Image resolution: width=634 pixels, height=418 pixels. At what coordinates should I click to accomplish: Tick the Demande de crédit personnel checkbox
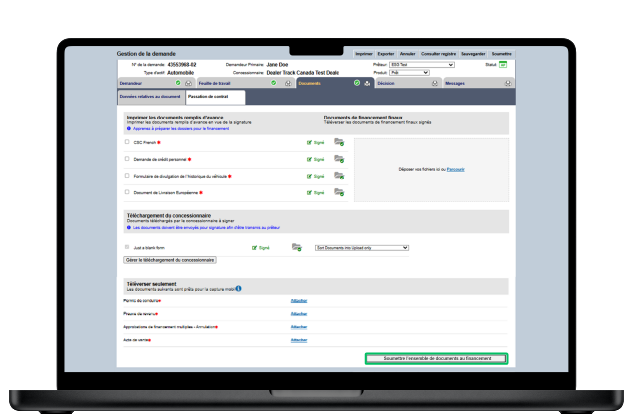[x=127, y=158]
